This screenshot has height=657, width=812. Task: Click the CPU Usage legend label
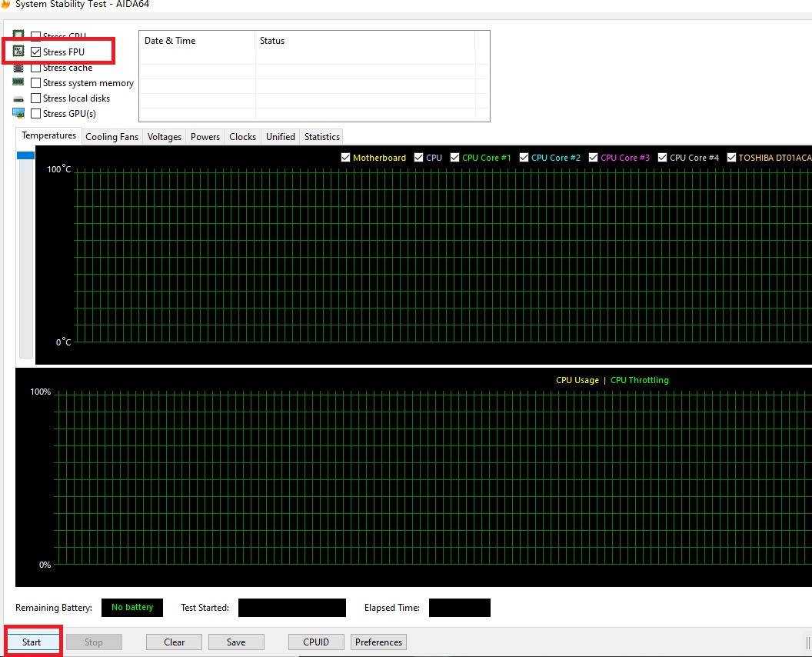(x=577, y=380)
